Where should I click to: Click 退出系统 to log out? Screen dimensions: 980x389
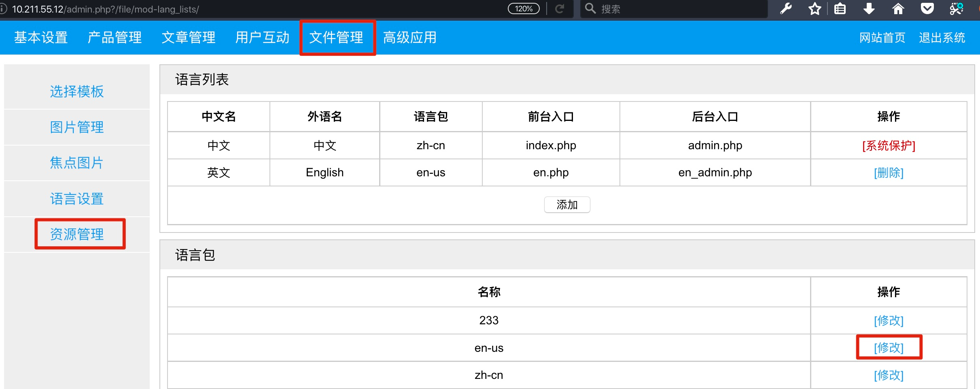(x=942, y=38)
